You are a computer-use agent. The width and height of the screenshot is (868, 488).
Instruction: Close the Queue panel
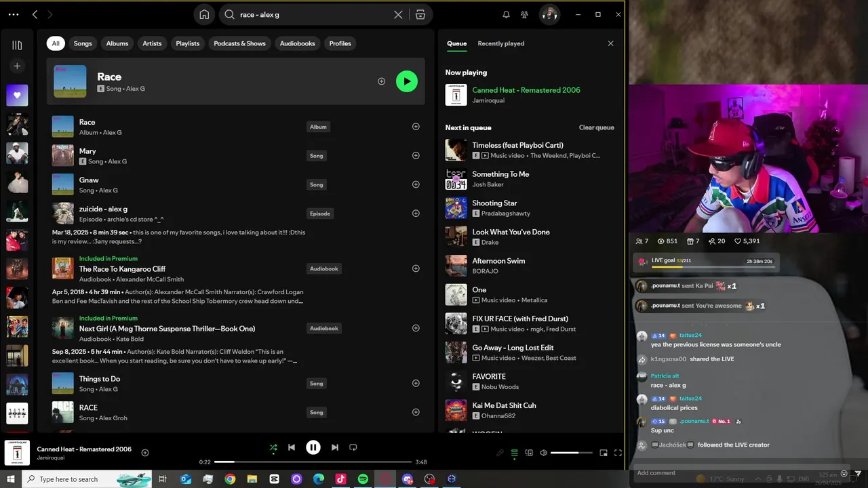[x=610, y=43]
